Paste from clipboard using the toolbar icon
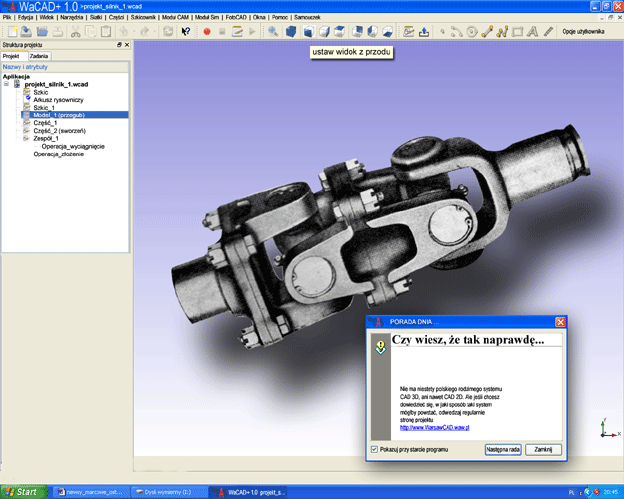 pos(106,31)
